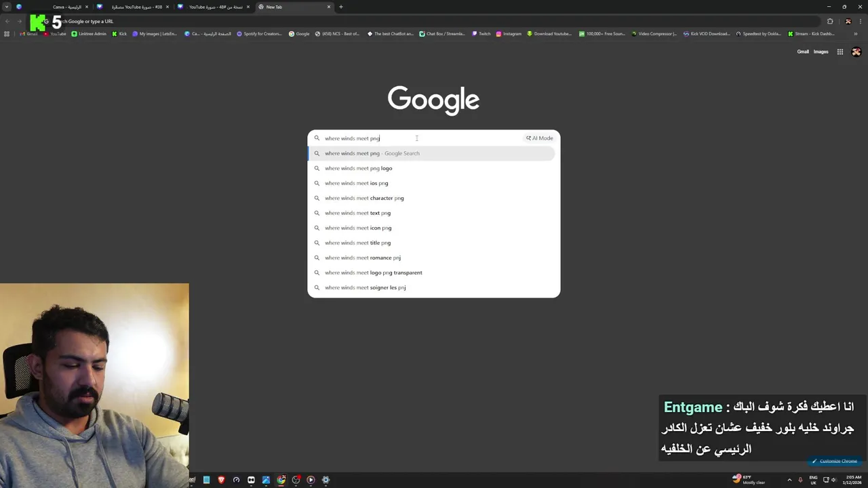Open the Linktree Admin bookmark
The width and height of the screenshot is (868, 488).
89,34
